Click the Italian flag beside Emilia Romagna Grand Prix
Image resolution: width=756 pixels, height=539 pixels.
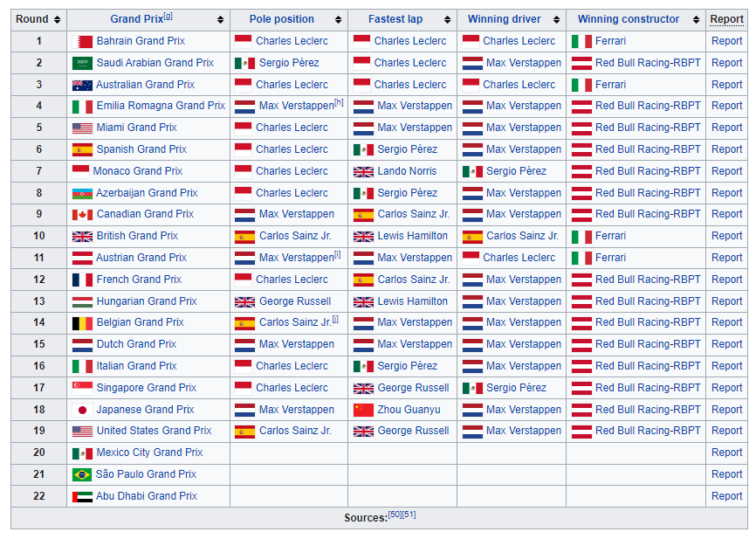[x=82, y=107]
